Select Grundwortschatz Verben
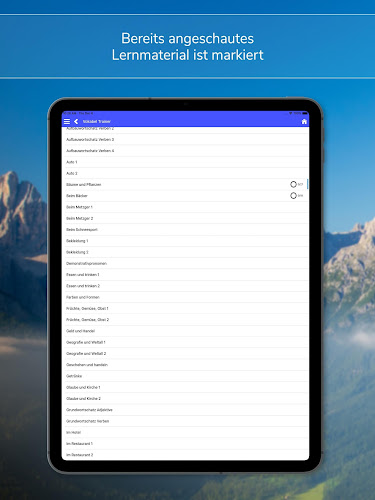This screenshot has height=500, width=375. [185, 421]
